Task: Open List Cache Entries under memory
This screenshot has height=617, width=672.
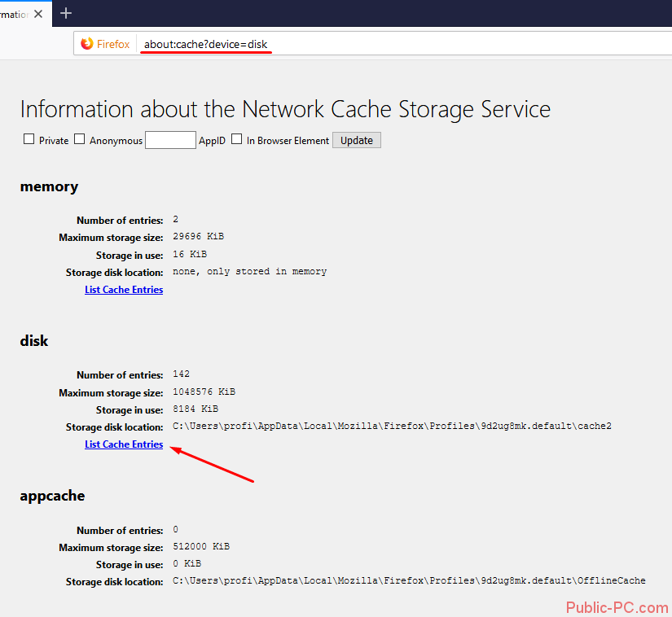Action: point(124,290)
